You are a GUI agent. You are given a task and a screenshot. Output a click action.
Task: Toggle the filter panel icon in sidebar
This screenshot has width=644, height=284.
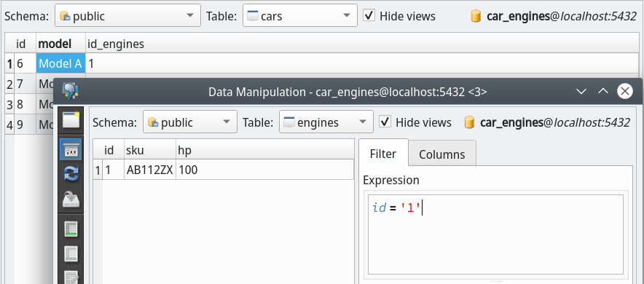coord(71,149)
